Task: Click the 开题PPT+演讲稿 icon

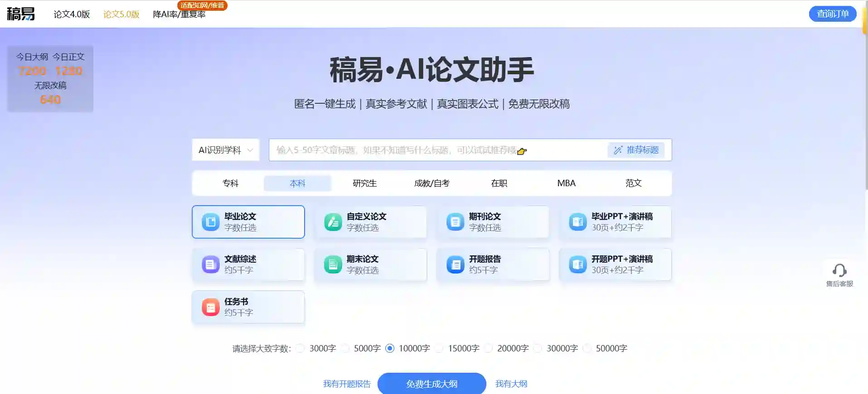Action: click(577, 264)
